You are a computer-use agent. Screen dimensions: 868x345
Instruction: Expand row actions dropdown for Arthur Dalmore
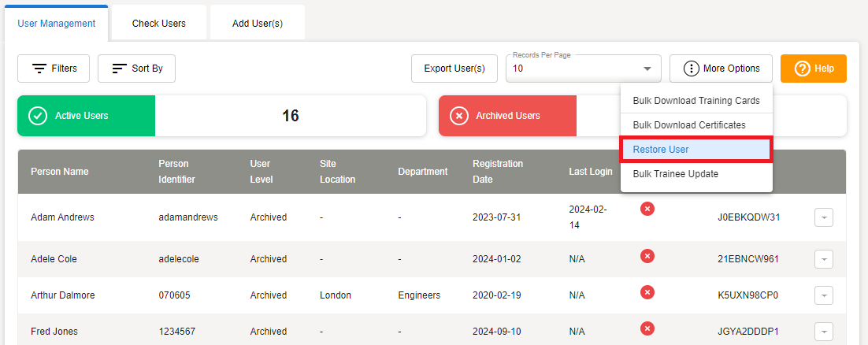[823, 295]
